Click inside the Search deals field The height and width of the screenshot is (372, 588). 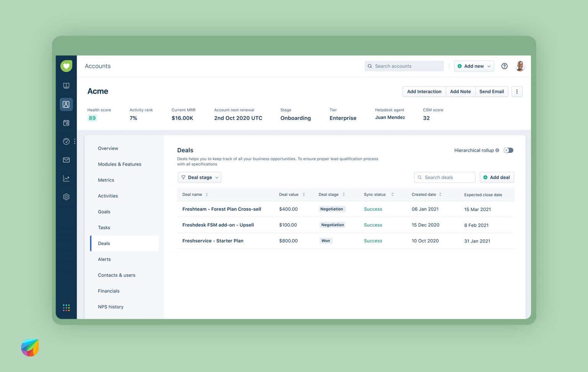click(444, 177)
